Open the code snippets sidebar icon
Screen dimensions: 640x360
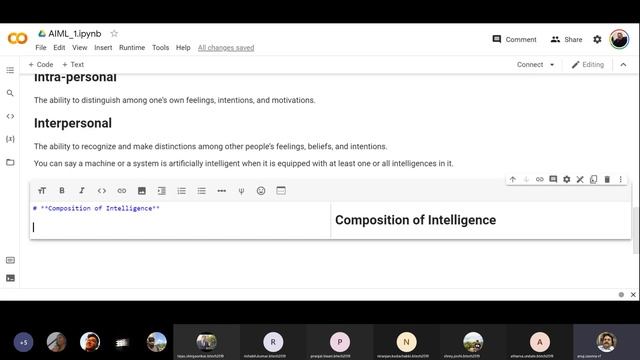pyautogui.click(x=10, y=116)
